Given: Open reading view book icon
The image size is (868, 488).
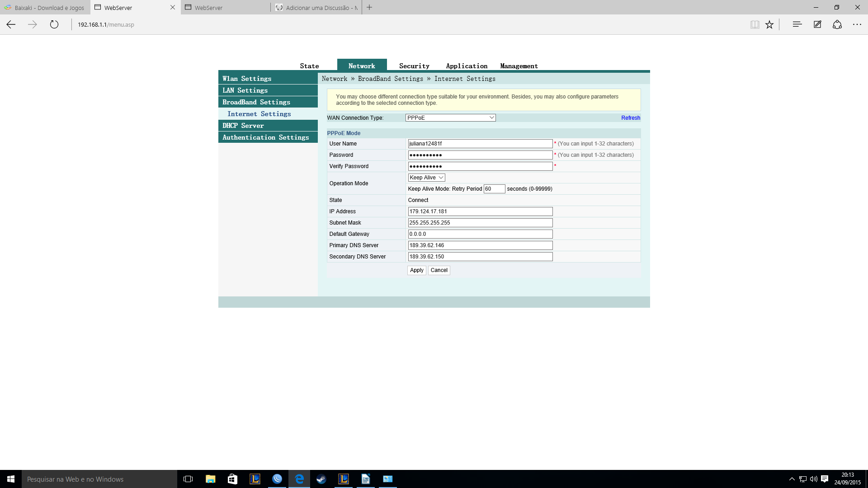Looking at the screenshot, I should tap(755, 24).
